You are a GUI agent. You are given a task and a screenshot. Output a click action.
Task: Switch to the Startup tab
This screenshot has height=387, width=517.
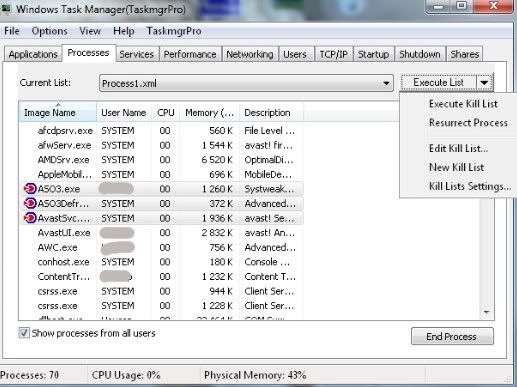pos(373,54)
